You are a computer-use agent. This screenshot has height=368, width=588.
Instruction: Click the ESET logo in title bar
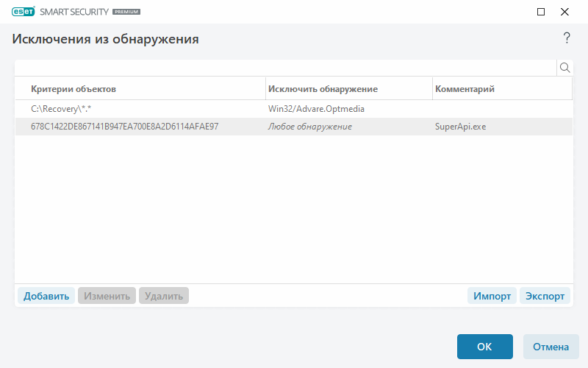tap(24, 12)
